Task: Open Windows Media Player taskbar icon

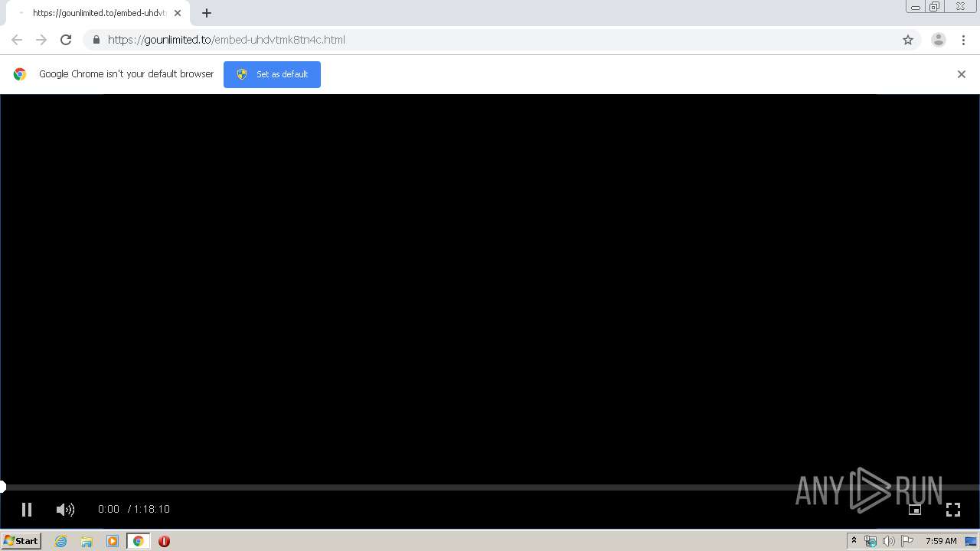Action: (x=113, y=541)
